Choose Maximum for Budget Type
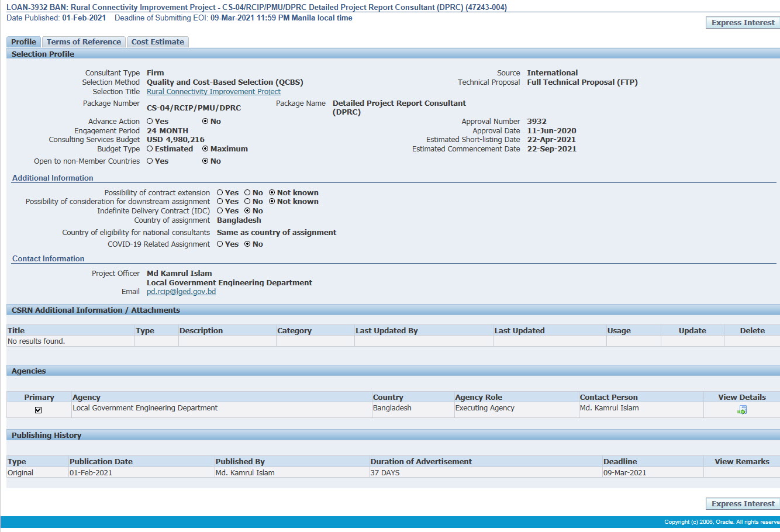The image size is (780, 532). pos(205,149)
